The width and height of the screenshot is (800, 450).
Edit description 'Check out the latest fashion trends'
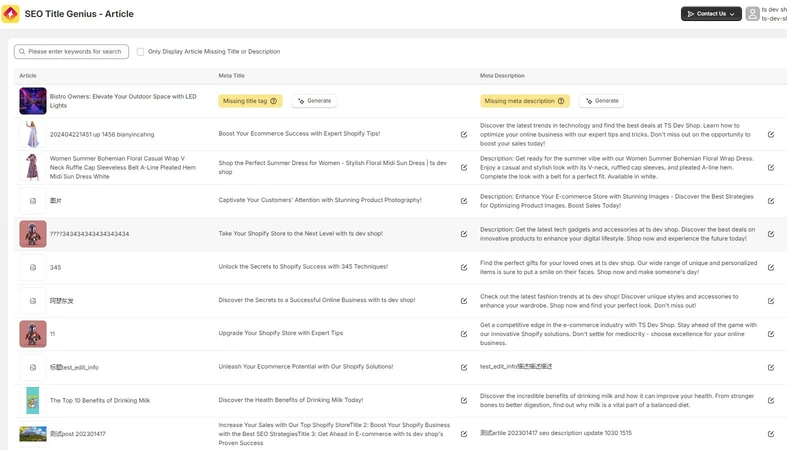tap(770, 301)
